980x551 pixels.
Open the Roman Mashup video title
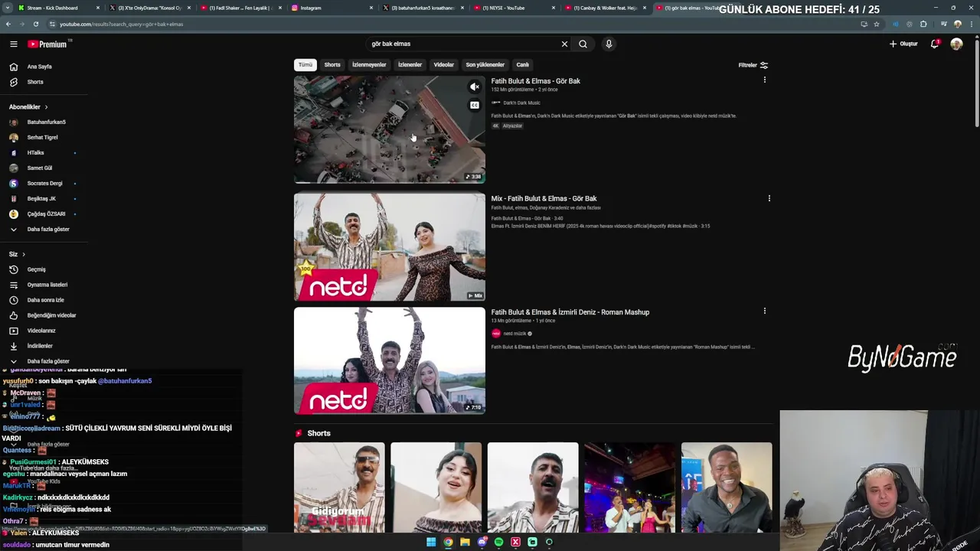click(570, 312)
